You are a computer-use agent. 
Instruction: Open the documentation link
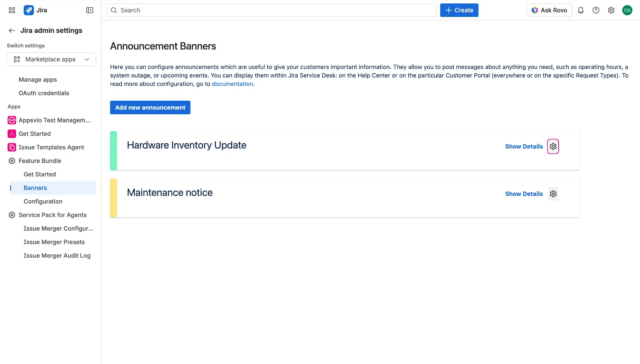click(232, 84)
